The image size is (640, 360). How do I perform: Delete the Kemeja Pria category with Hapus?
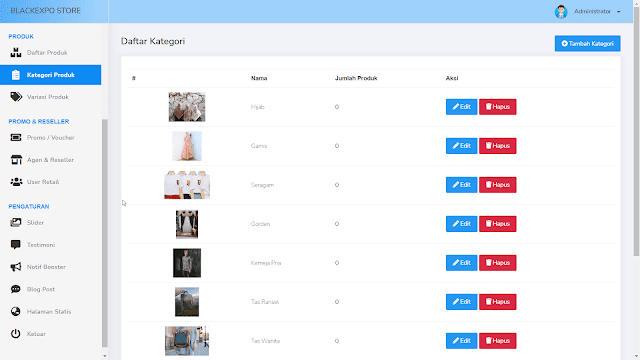(x=498, y=263)
